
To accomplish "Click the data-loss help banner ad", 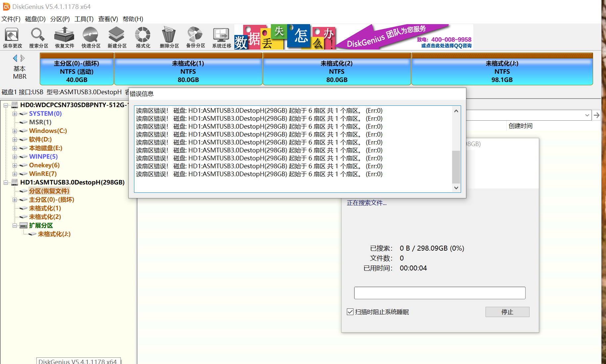I will [285, 37].
